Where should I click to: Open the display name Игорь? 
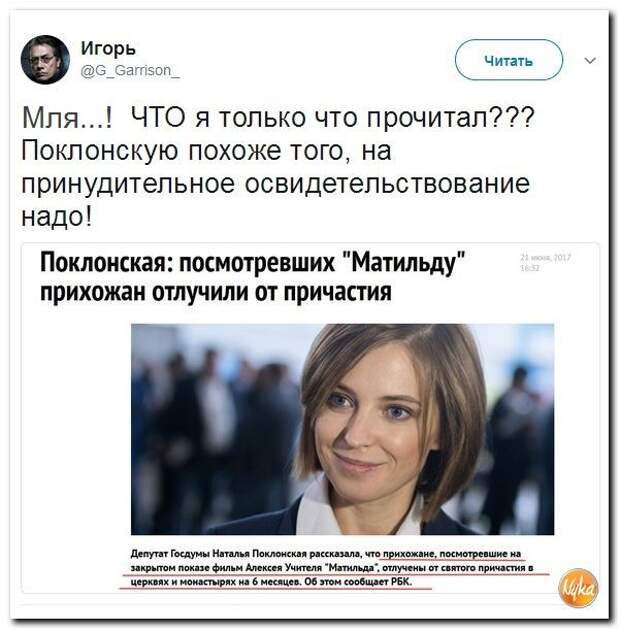tap(108, 49)
